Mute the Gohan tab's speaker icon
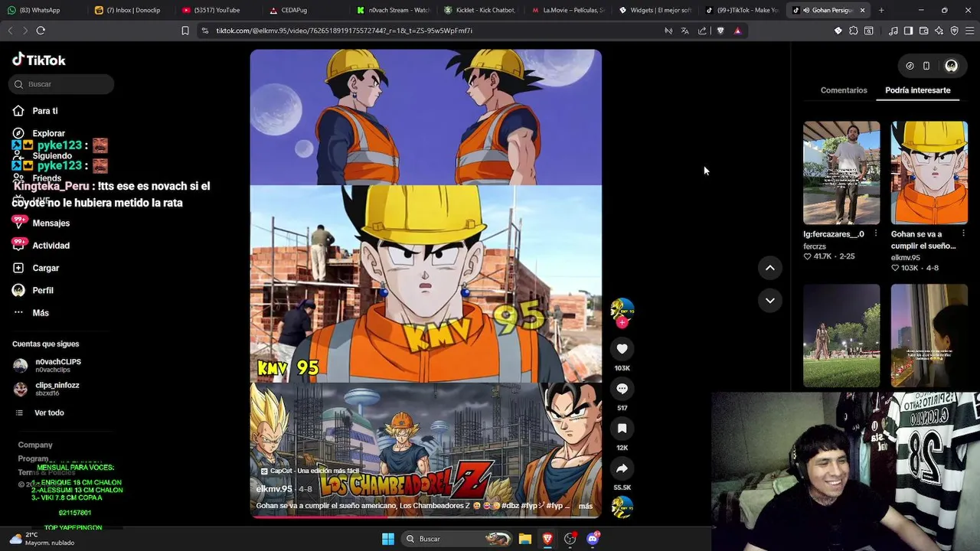 [806, 10]
